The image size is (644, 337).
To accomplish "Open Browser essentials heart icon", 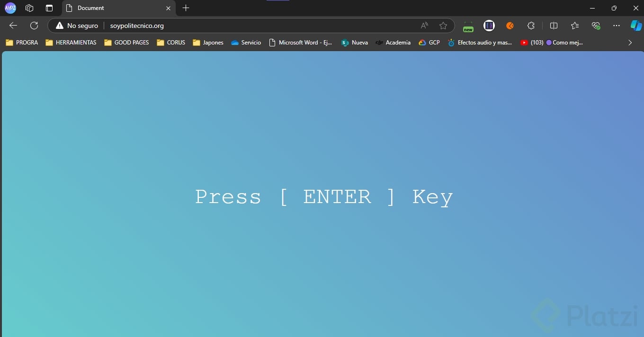I will (596, 26).
